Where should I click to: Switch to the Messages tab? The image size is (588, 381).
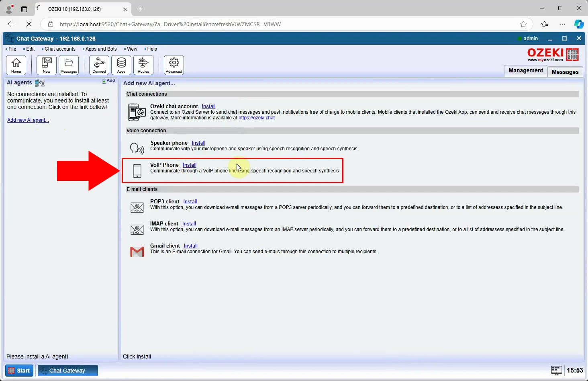pos(565,72)
